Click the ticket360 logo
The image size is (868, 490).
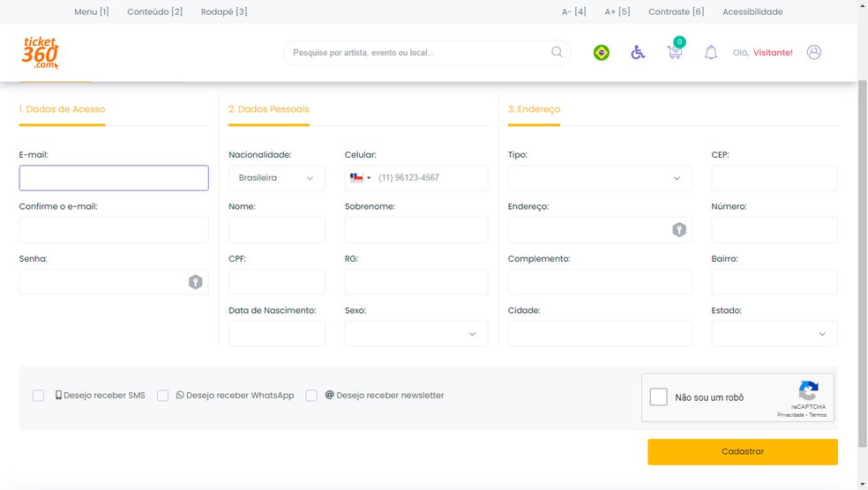click(41, 53)
